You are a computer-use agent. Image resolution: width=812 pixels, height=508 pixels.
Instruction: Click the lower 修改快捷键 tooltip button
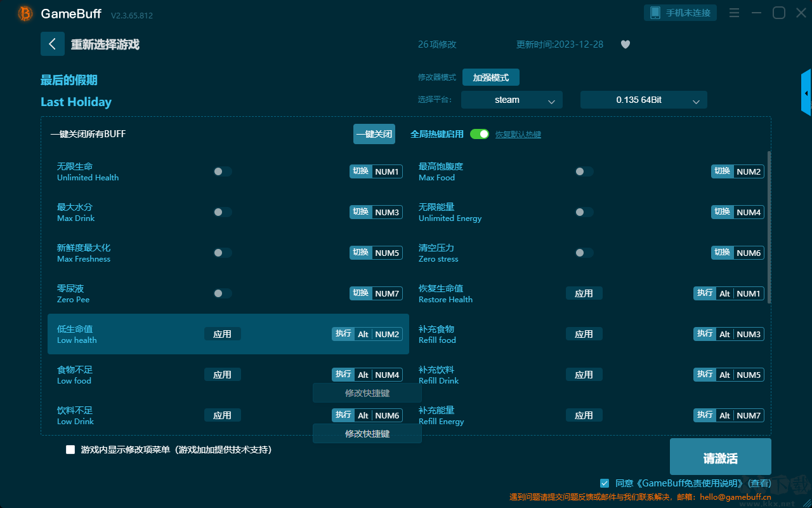[367, 434]
